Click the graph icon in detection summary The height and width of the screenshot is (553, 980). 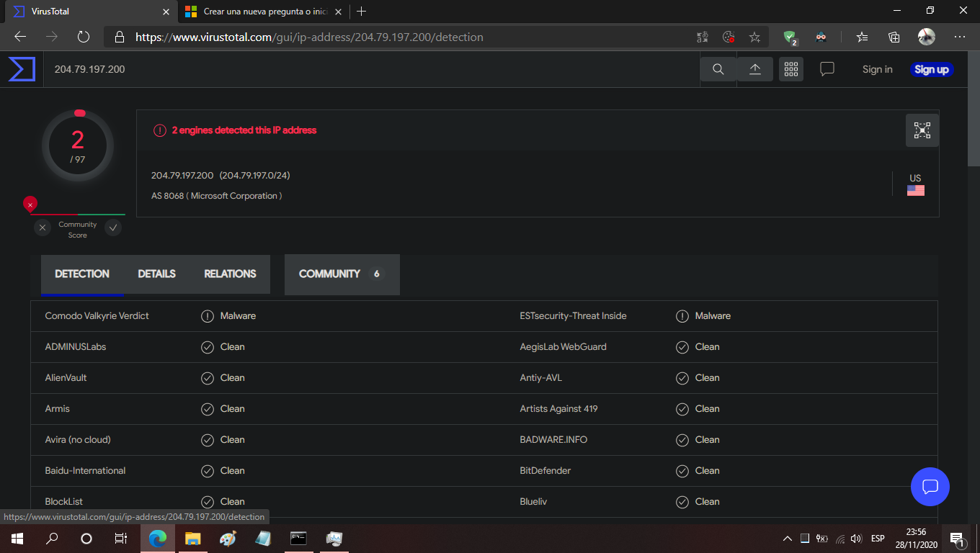click(x=922, y=130)
